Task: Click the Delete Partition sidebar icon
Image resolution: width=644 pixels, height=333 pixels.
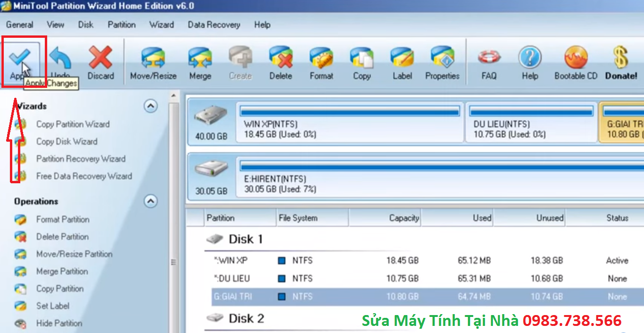Action: [x=20, y=237]
